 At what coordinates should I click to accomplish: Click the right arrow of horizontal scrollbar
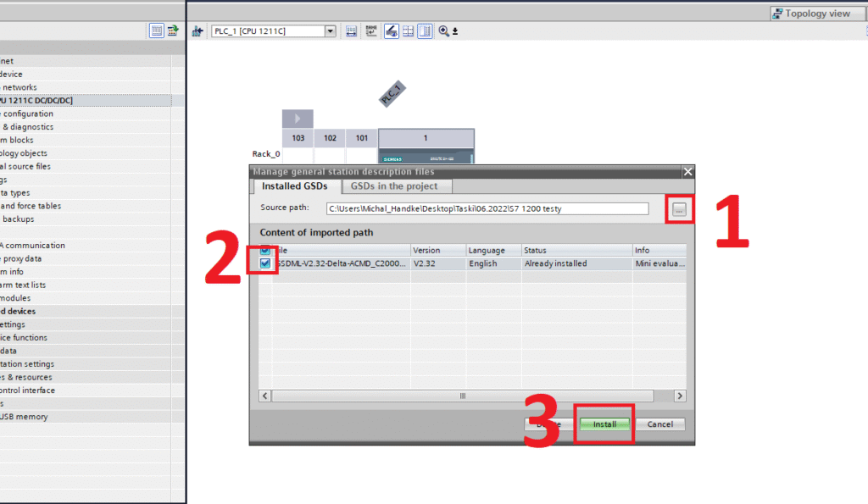[679, 396]
